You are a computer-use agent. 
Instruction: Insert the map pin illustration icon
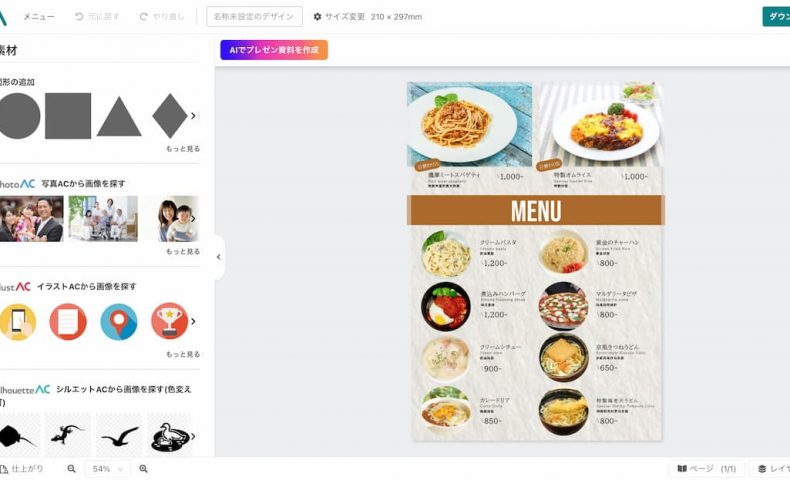118,322
